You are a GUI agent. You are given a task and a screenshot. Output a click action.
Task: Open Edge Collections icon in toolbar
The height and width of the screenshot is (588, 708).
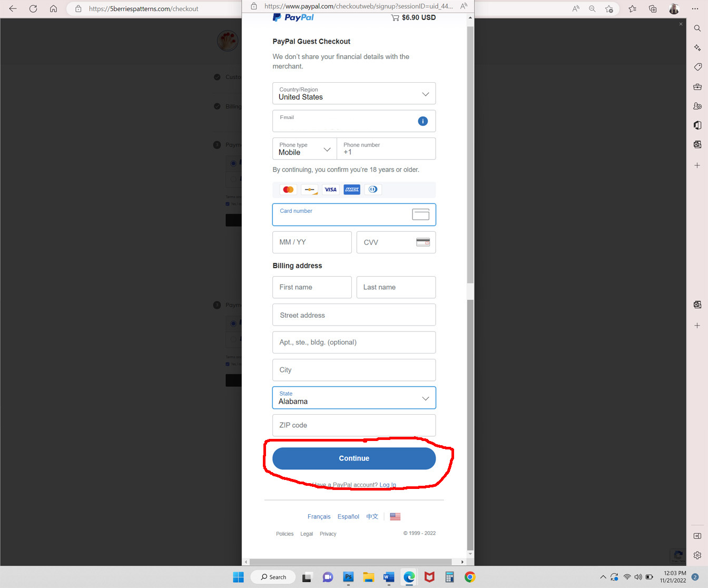click(x=653, y=9)
